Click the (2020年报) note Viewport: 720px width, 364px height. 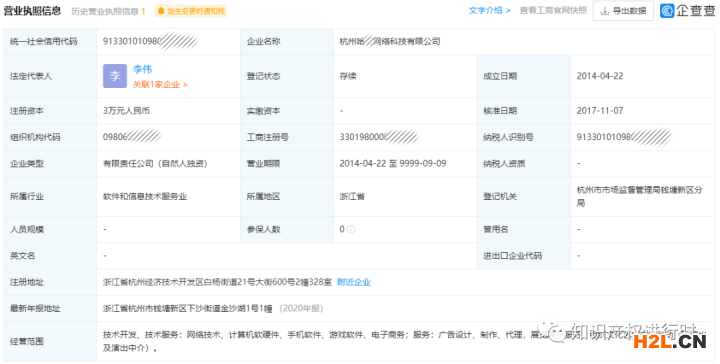(x=301, y=308)
